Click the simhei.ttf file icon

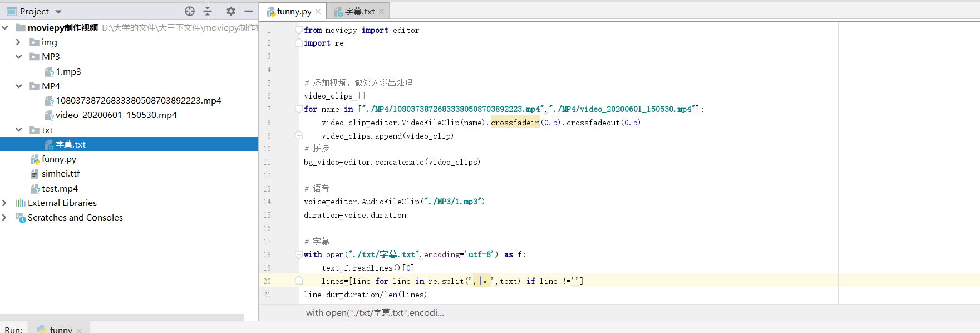(35, 174)
